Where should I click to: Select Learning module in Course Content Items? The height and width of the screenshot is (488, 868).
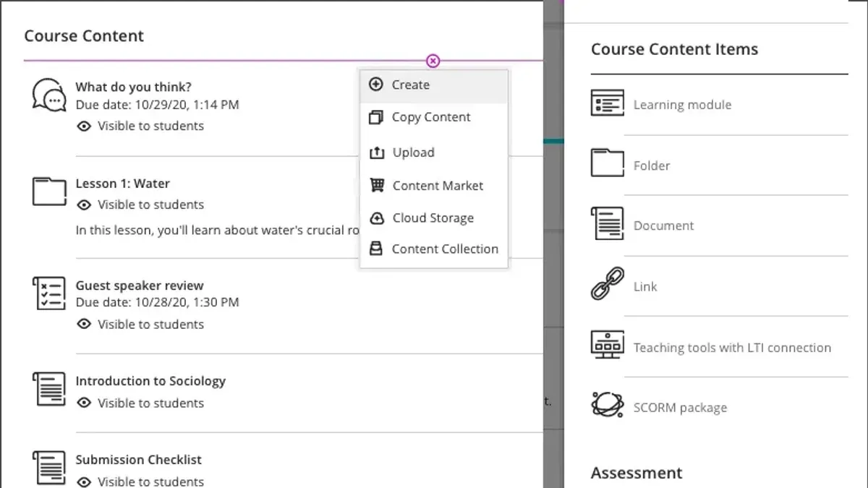[682, 105]
